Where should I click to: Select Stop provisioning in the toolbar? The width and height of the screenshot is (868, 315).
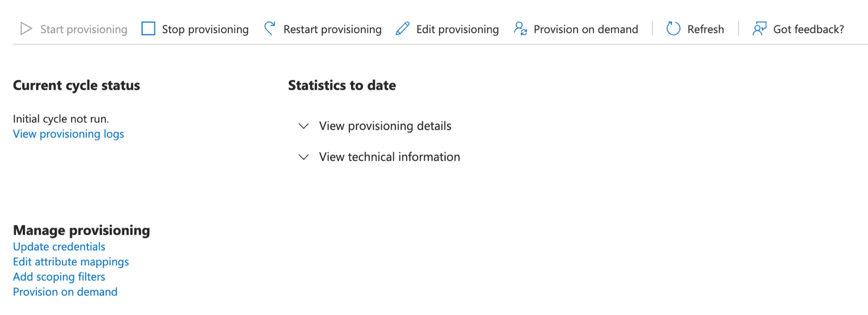click(205, 29)
